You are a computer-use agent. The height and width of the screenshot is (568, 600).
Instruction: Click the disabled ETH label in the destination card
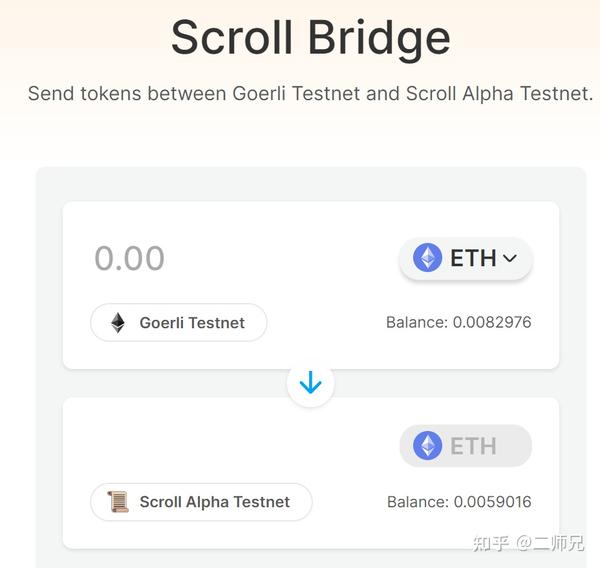click(473, 446)
